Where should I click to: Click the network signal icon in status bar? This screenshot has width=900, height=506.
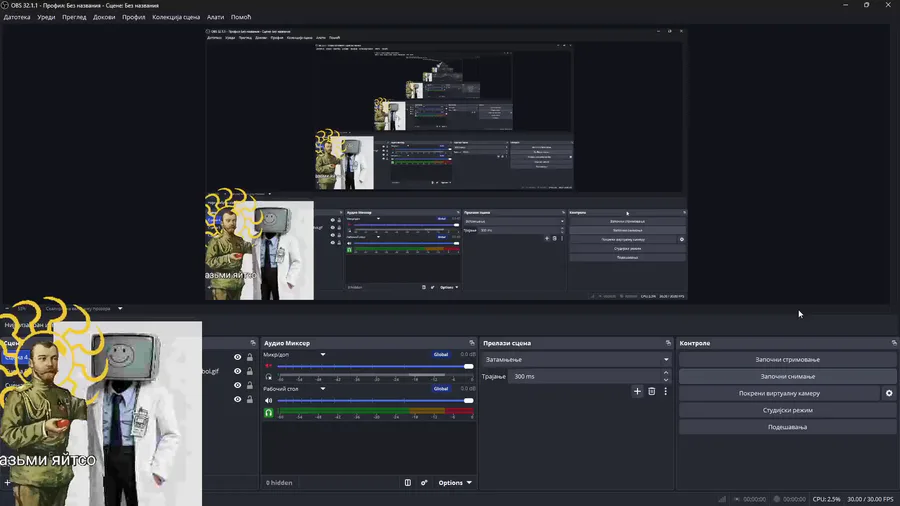(722, 499)
